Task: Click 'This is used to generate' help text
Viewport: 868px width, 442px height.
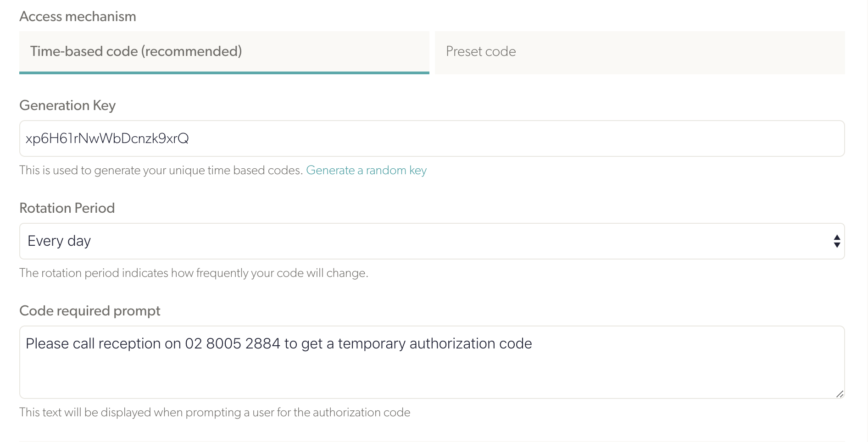Action: click(x=161, y=171)
